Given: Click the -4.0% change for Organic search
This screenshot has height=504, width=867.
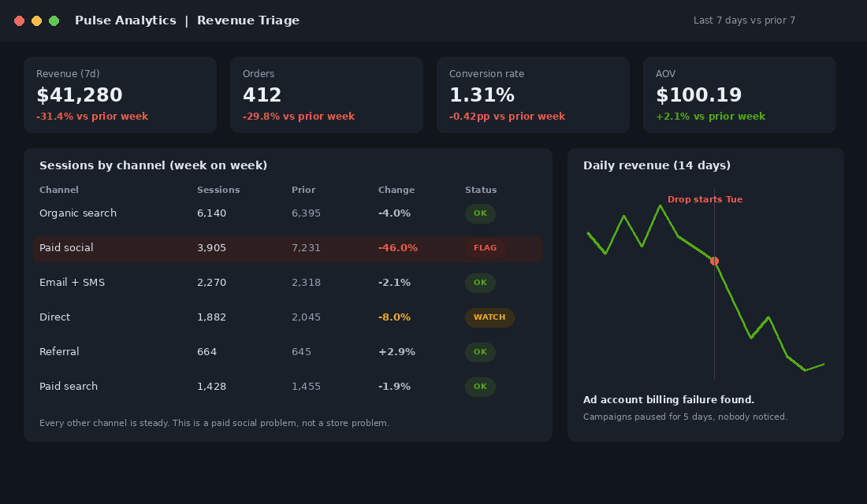Looking at the screenshot, I should (394, 213).
